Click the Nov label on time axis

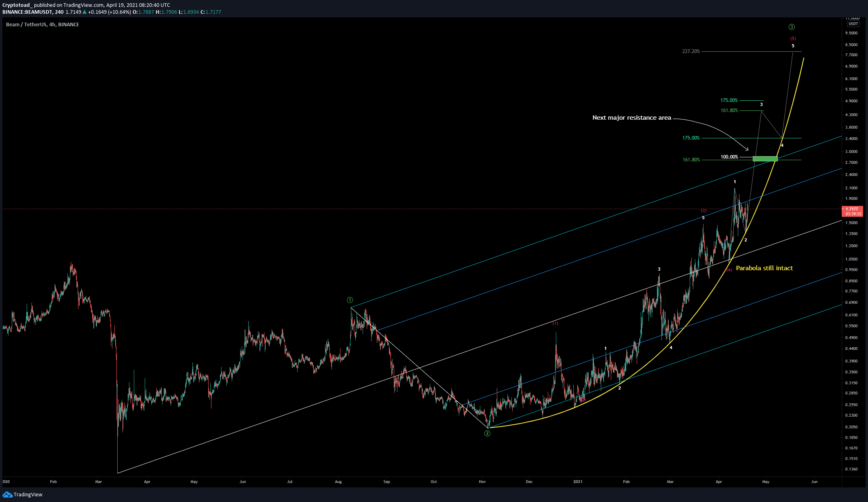[x=482, y=482]
